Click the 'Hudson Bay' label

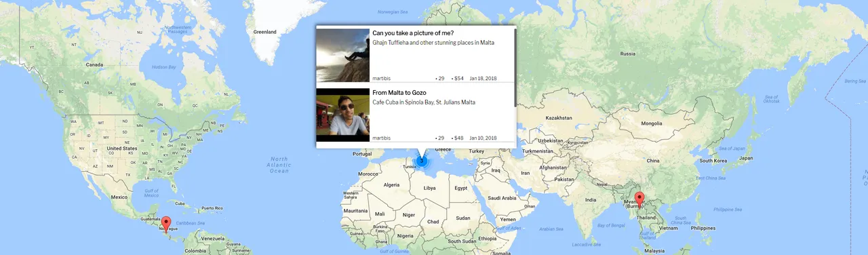[x=163, y=67]
